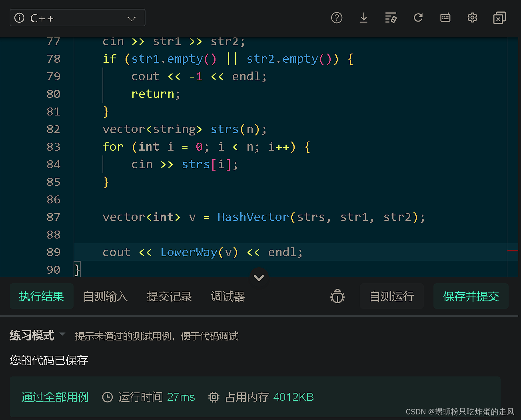Switch to the 执行结果 tab
The image size is (521, 420).
click(x=42, y=296)
